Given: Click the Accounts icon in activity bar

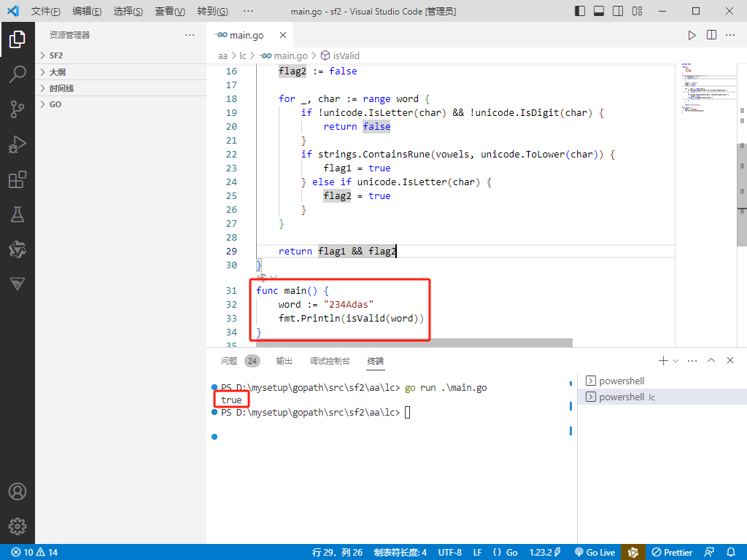Looking at the screenshot, I should (18, 491).
